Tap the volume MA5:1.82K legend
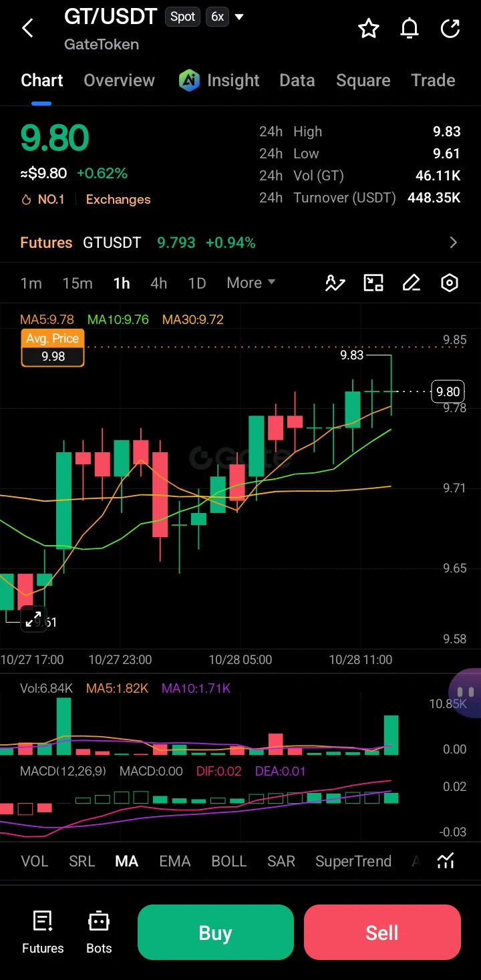The width and height of the screenshot is (481, 980). click(x=117, y=688)
